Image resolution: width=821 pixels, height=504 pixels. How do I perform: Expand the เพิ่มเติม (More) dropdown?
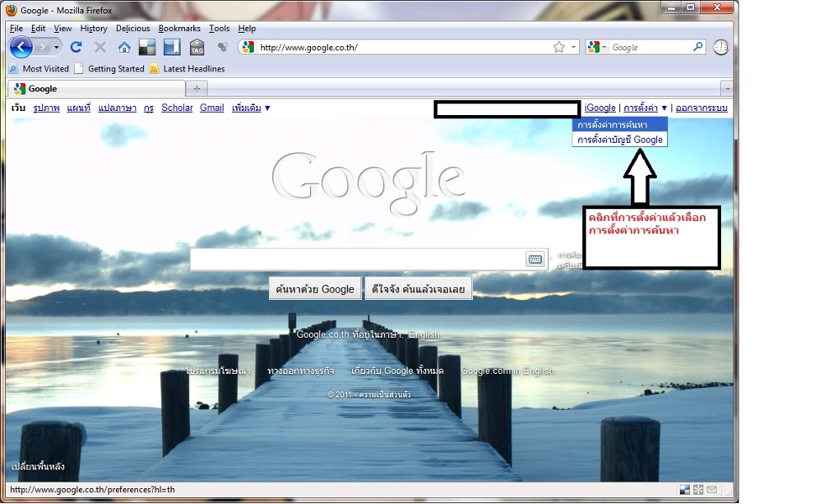250,108
